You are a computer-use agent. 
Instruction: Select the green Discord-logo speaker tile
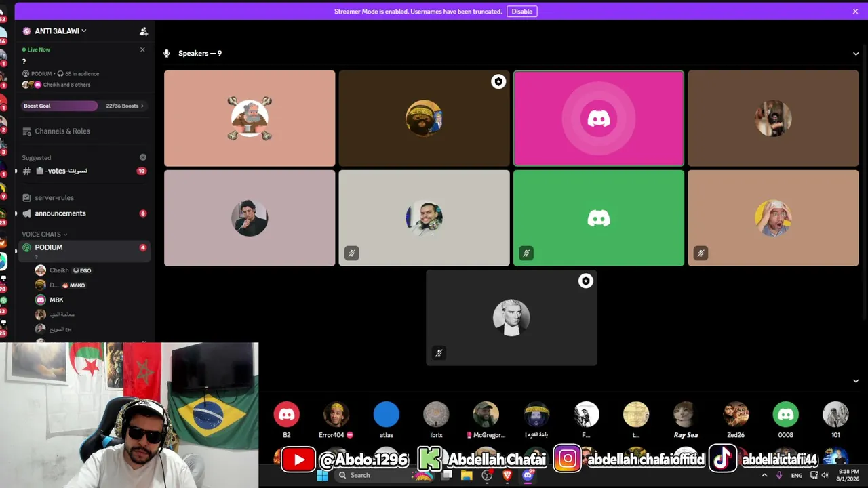599,218
